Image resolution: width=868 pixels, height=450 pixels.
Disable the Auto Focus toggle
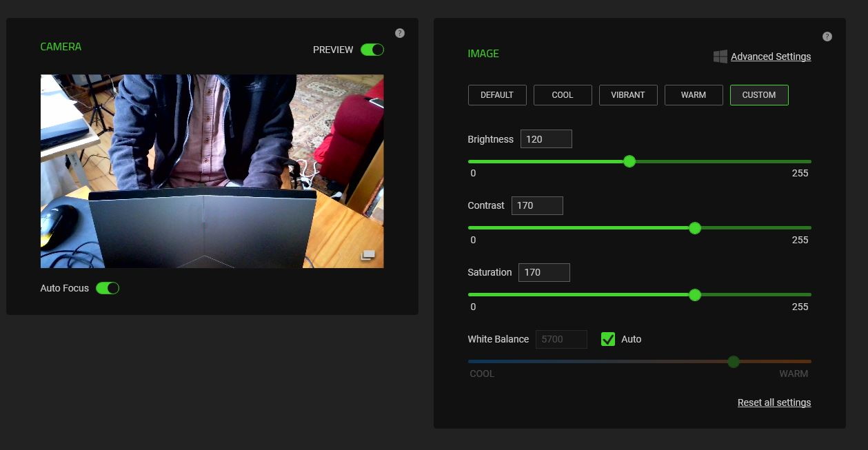coord(108,288)
